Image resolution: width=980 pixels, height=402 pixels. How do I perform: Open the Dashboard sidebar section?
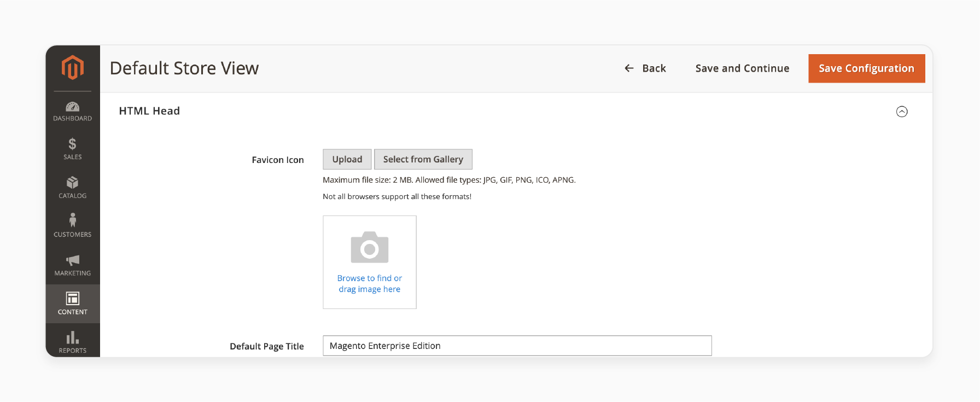pos(73,112)
